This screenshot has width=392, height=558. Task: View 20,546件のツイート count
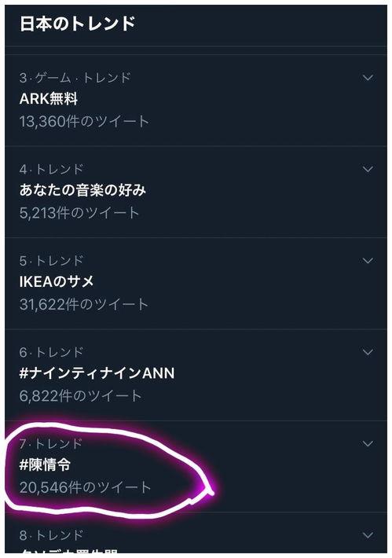pyautogui.click(x=85, y=487)
